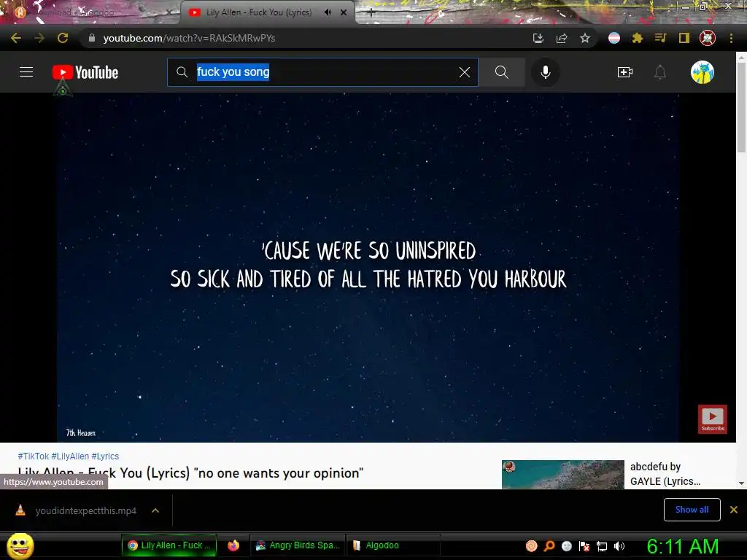The image size is (747, 560).
Task: Open the media control icon in toolbar
Action: (660, 38)
